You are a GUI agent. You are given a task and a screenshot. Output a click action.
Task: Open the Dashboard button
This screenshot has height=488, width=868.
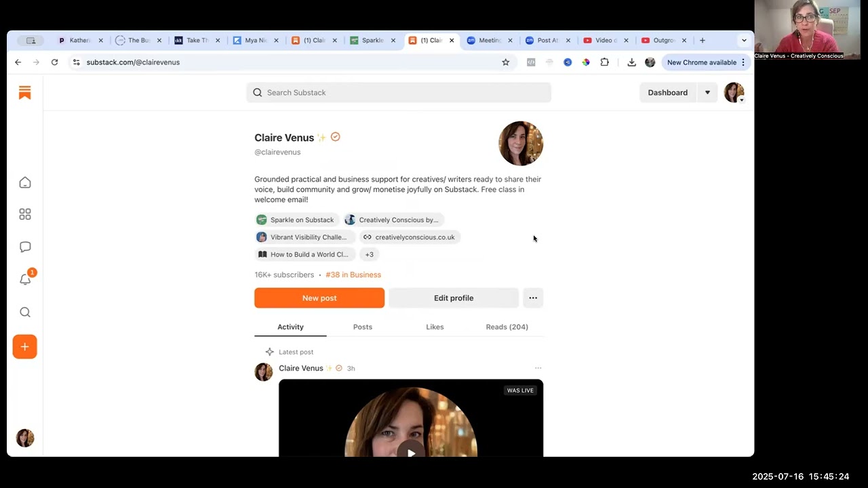coord(668,93)
